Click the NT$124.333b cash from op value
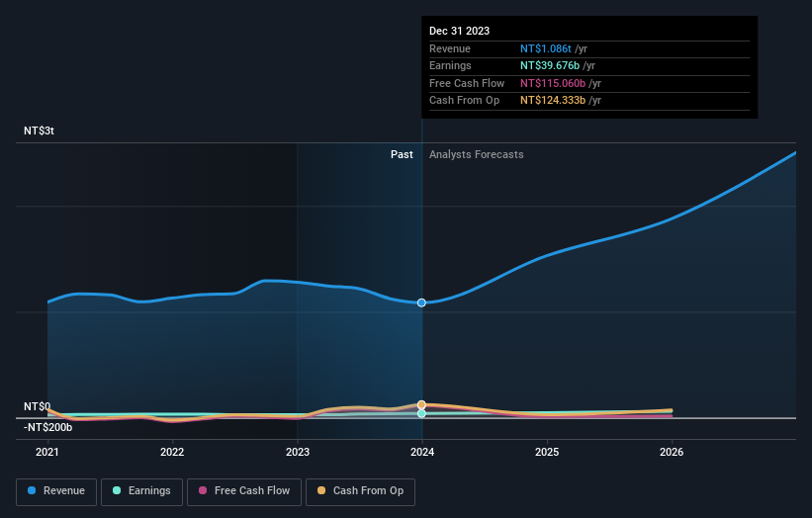This screenshot has width=812, height=518. [x=553, y=101]
